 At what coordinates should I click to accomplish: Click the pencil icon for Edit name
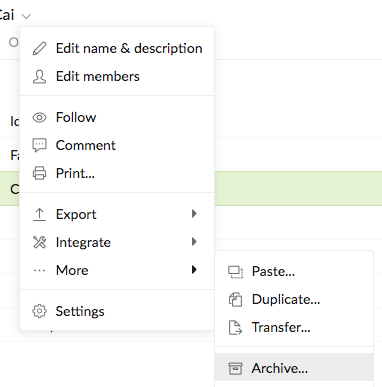point(39,49)
